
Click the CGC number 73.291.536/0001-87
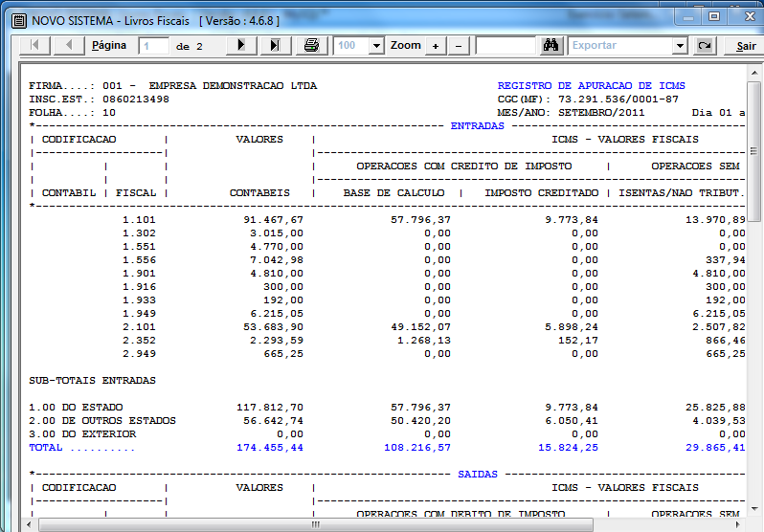click(x=618, y=100)
